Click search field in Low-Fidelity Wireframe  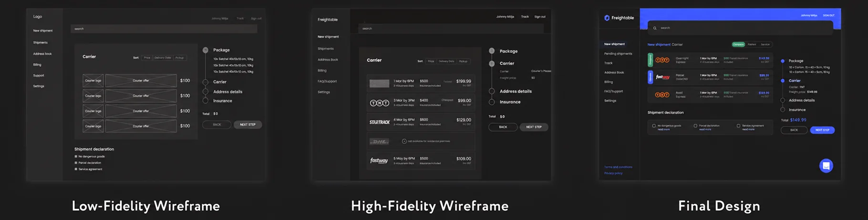(164, 29)
